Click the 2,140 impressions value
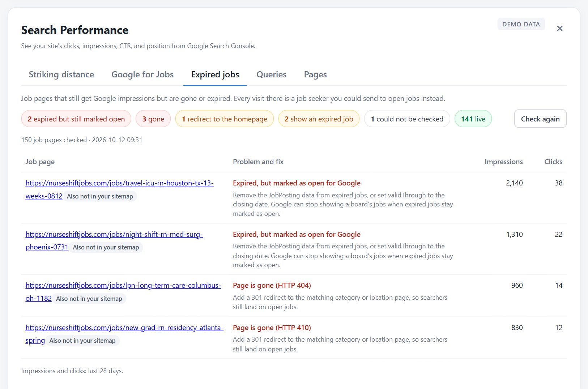 pyautogui.click(x=514, y=183)
